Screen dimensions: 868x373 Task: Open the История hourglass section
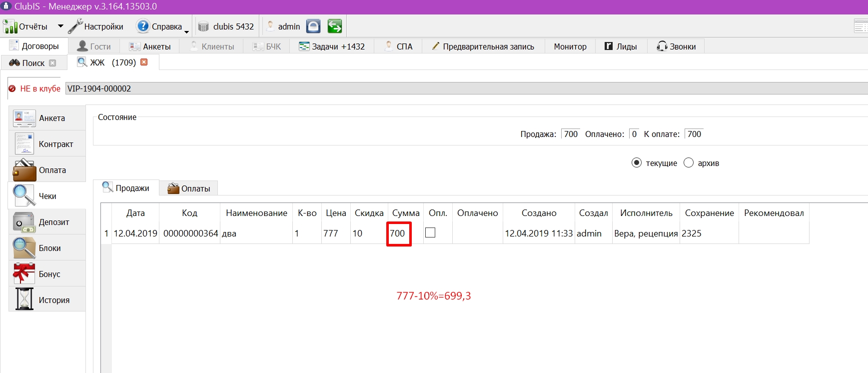pos(47,300)
